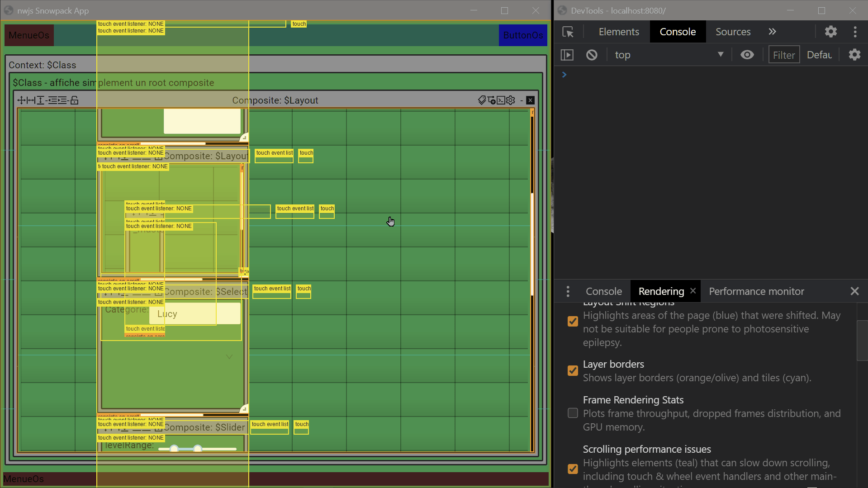Click the resize corner handle of nested Composite $Layout
868x488 pixels.
[244, 271]
